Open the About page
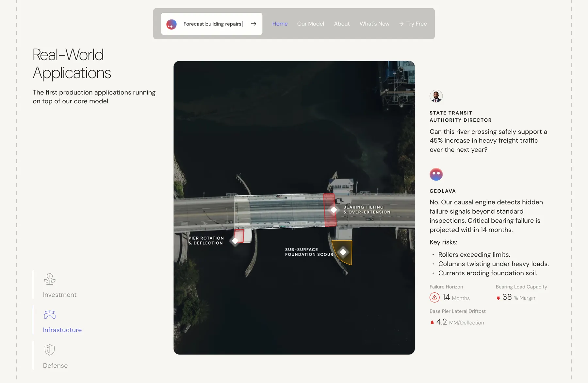Viewport: 588px width, 383px height. (x=342, y=24)
